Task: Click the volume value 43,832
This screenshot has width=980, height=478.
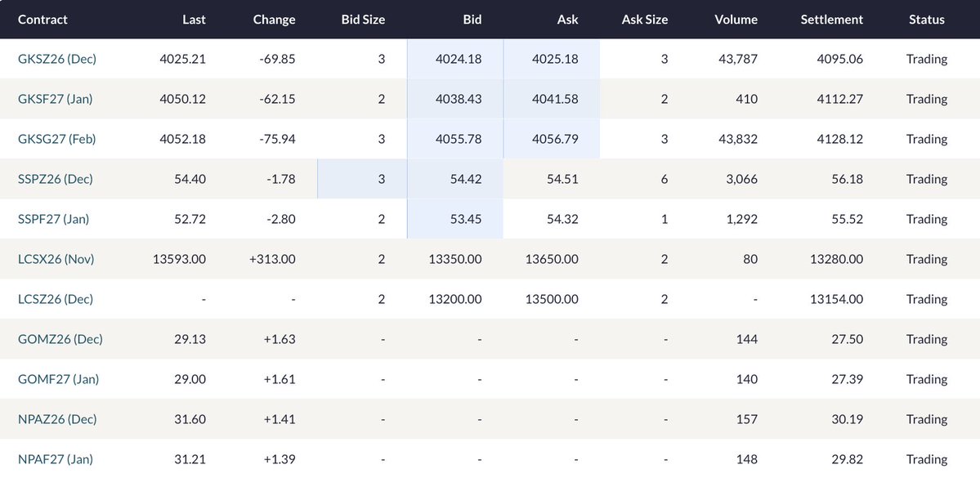Action: [738, 139]
